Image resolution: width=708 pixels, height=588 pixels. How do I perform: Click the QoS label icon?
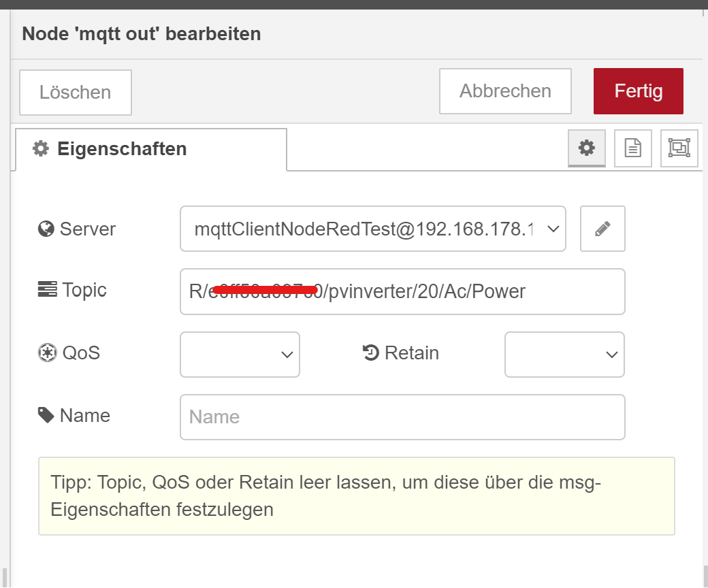[48, 353]
